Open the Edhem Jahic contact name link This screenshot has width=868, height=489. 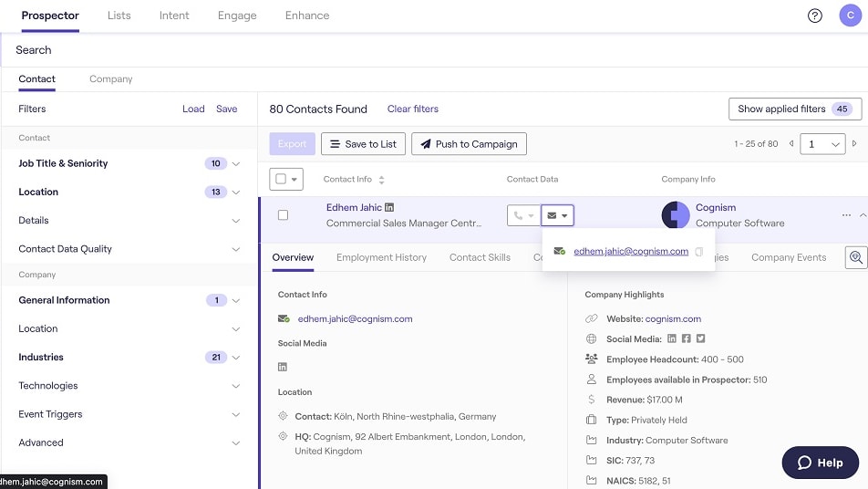[x=354, y=207]
